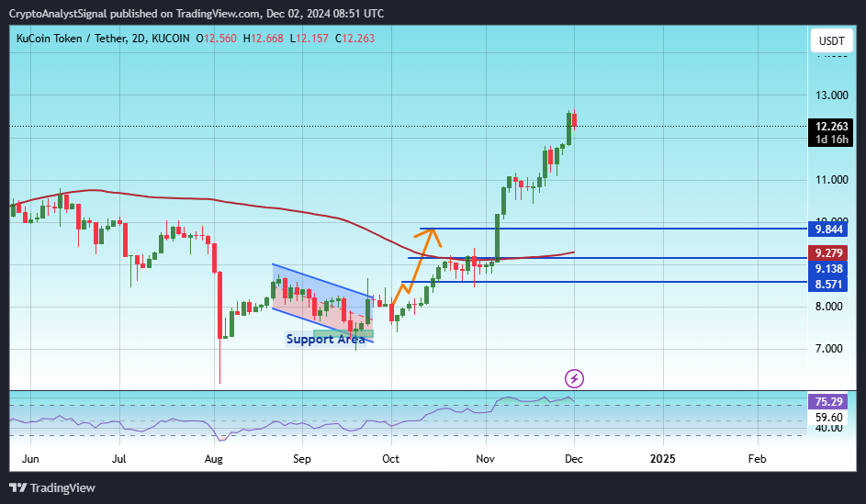Click the 59.60 RSI label

(x=829, y=418)
